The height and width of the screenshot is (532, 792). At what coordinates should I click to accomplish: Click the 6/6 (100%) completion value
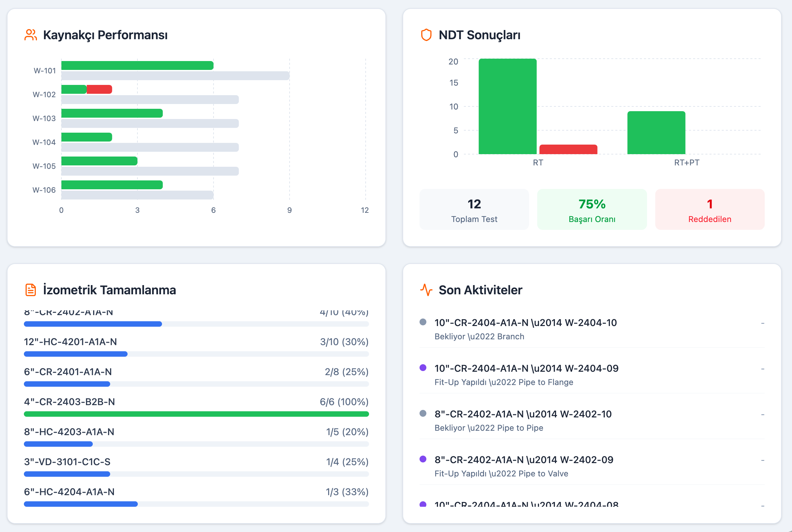pos(344,402)
